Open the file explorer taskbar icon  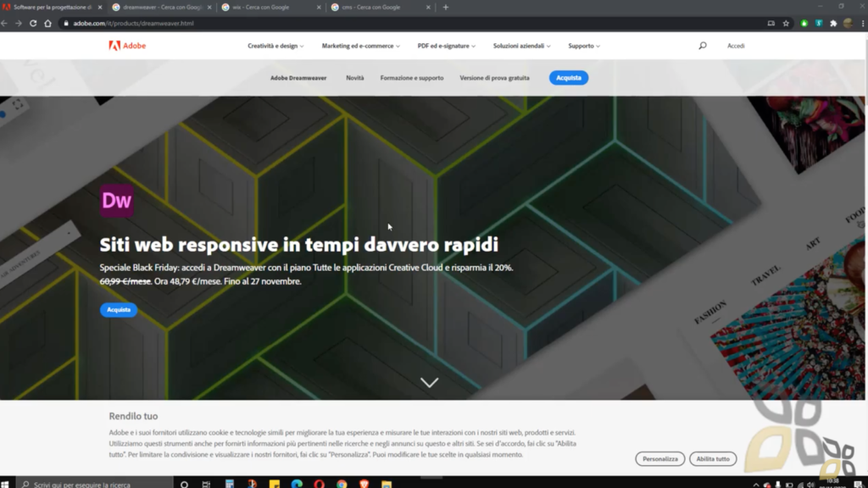click(x=387, y=484)
